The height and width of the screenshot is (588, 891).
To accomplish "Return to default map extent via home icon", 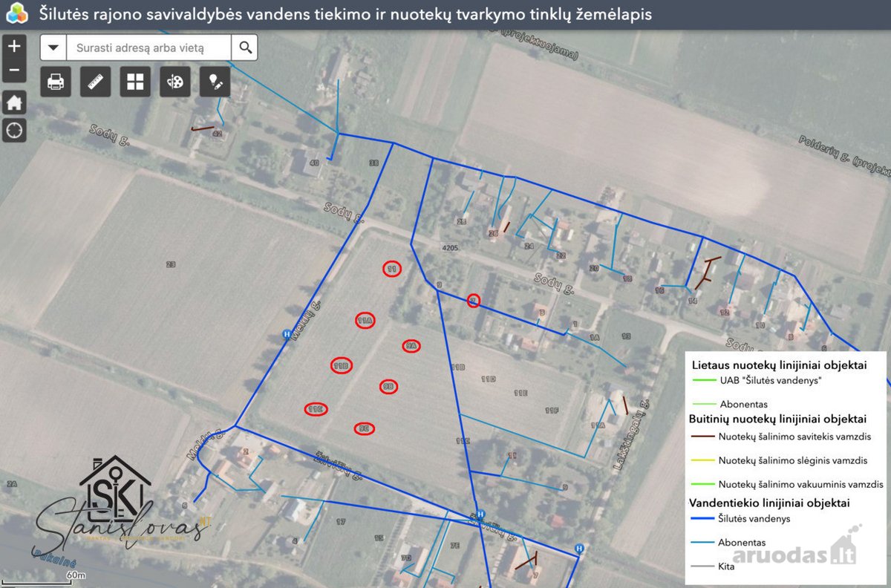I will [15, 102].
